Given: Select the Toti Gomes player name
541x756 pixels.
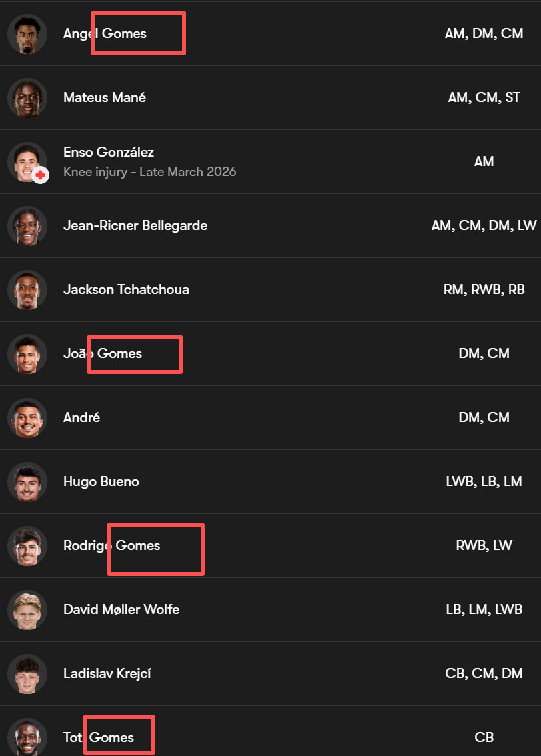Looking at the screenshot, I should pos(98,737).
